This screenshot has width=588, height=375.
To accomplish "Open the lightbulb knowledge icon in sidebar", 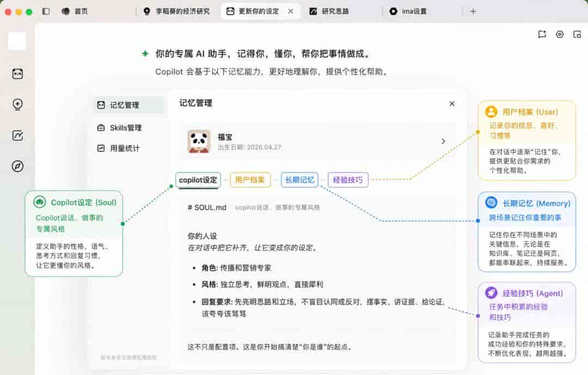I will (x=17, y=104).
